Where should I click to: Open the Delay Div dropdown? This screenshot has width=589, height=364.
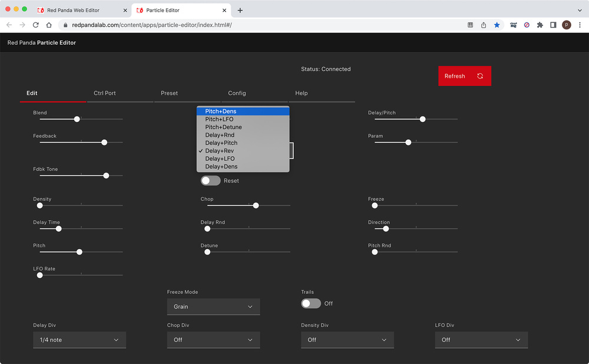pyautogui.click(x=80, y=340)
